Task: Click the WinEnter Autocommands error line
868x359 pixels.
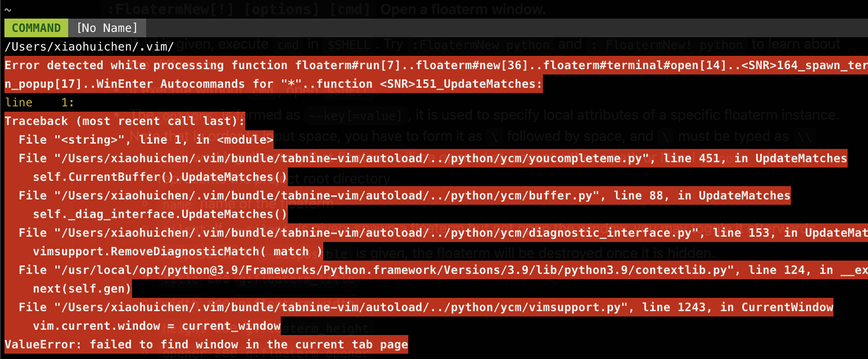Action: pos(273,84)
